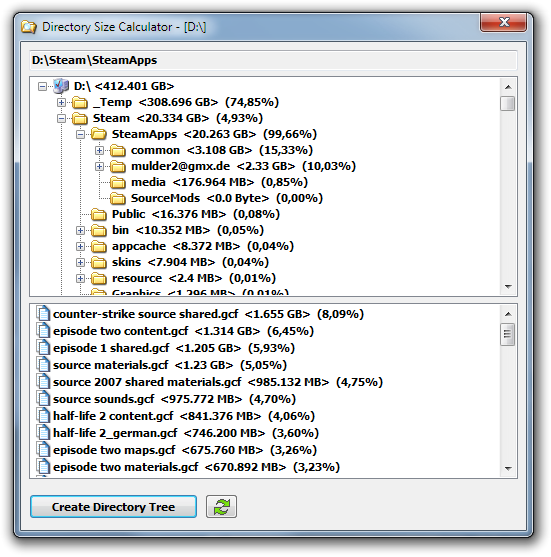Click file icon of half-life 2_german.gcf
Screen dimensions: 551x557
(43, 433)
